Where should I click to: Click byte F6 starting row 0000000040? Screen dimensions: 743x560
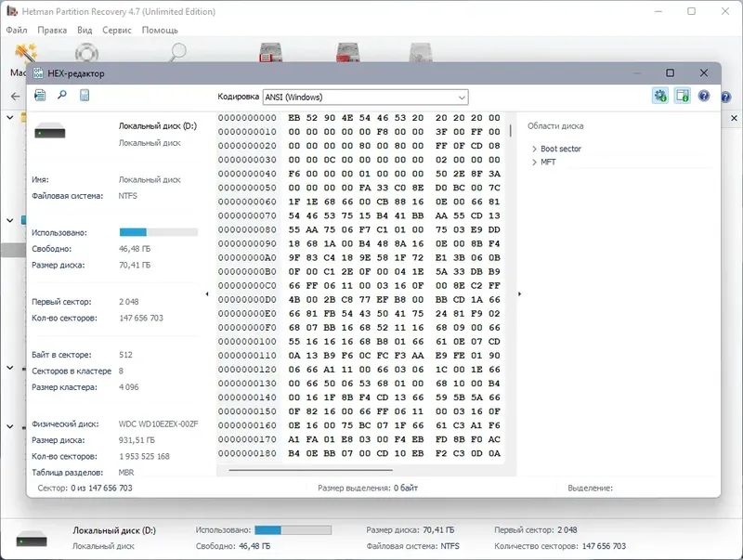293,174
